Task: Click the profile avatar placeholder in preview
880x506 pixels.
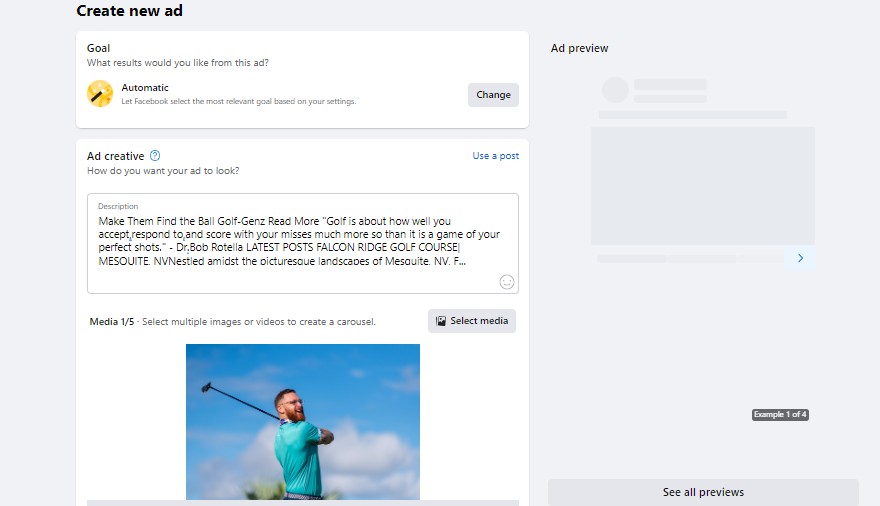Action: click(x=615, y=90)
